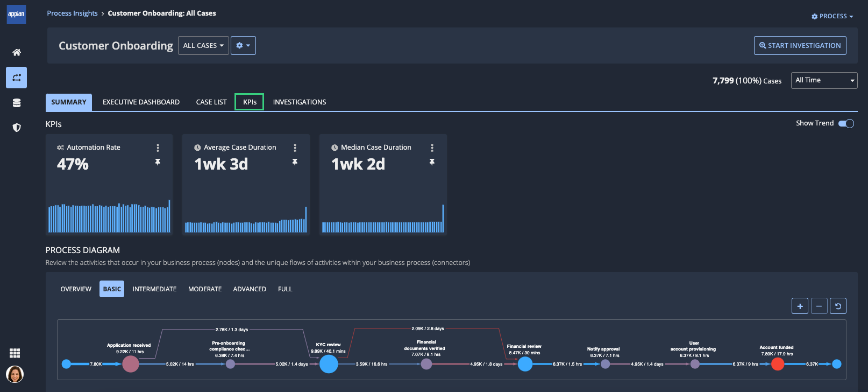Image resolution: width=868 pixels, height=392 pixels.
Task: Switch to the EXECUTIVE DASHBOARD tab
Action: [141, 102]
